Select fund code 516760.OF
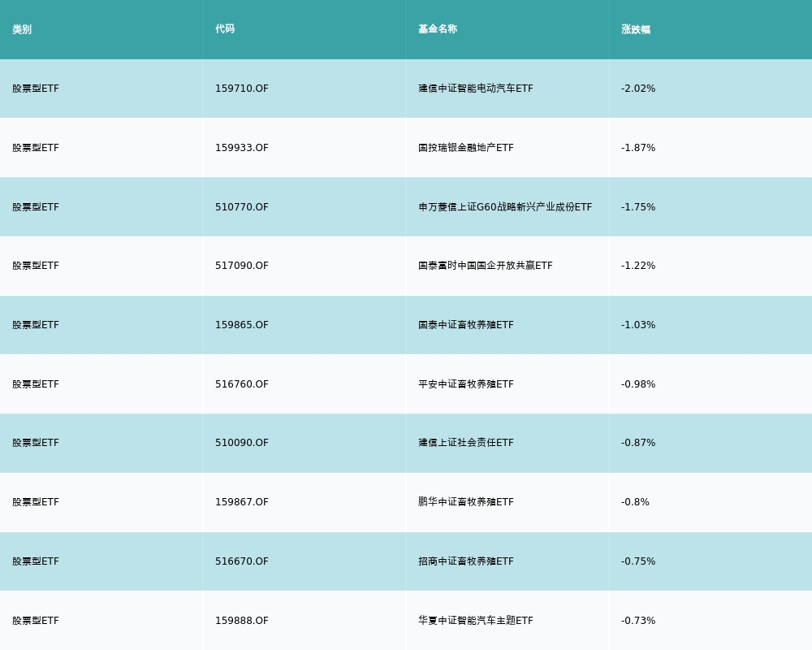812x650 pixels. point(242,384)
